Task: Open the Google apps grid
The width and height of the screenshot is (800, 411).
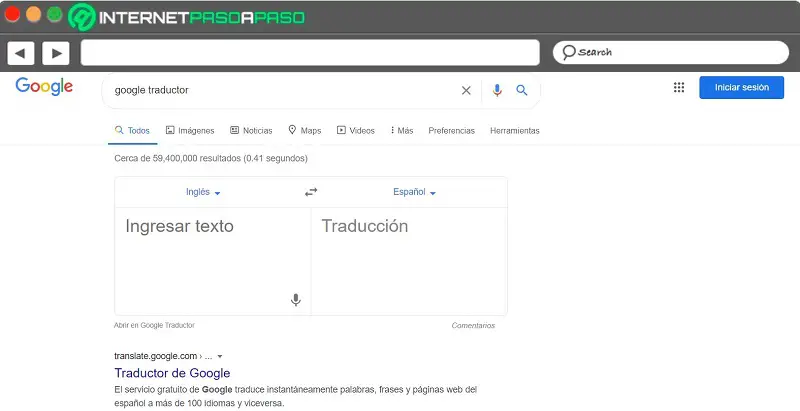Action: click(x=679, y=87)
